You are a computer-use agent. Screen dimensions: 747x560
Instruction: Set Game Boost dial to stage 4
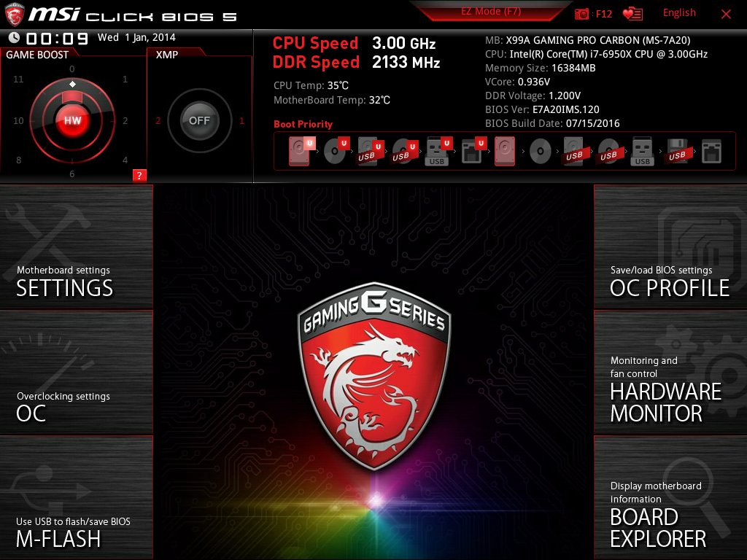coord(125,160)
